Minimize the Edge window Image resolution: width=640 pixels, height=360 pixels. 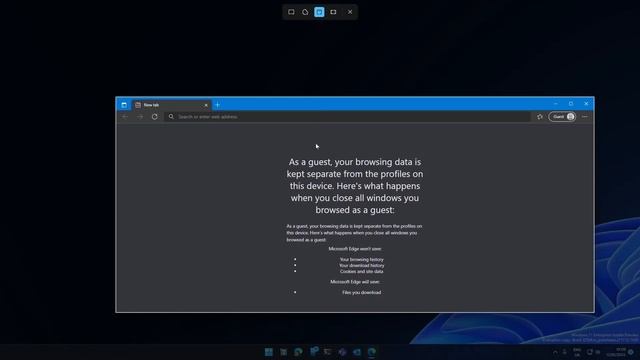[x=556, y=104]
